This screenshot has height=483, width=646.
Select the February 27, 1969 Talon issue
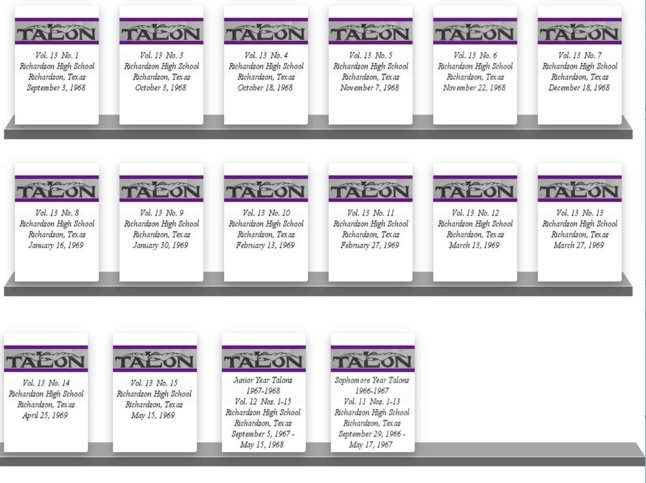pyautogui.click(x=370, y=229)
